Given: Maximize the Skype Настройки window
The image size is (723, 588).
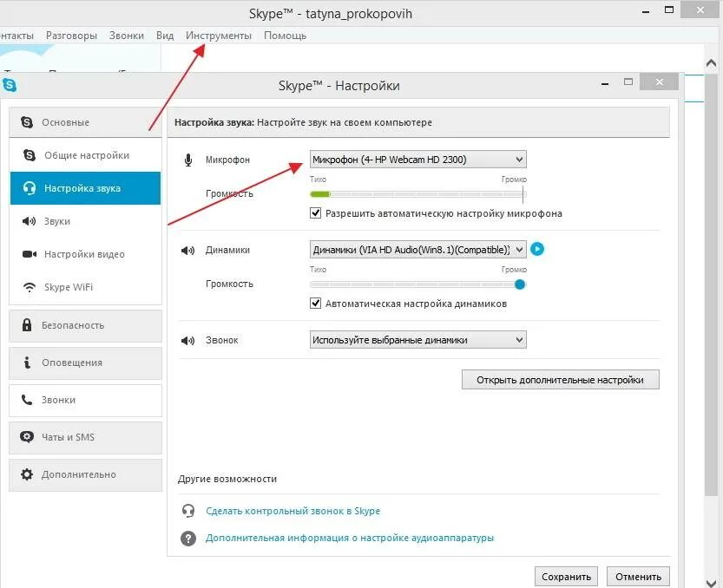Looking at the screenshot, I should click(628, 82).
